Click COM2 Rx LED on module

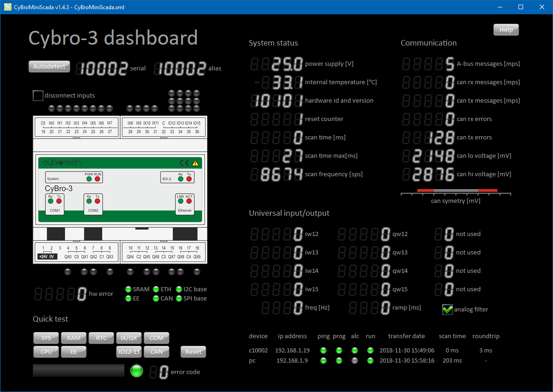click(x=89, y=201)
